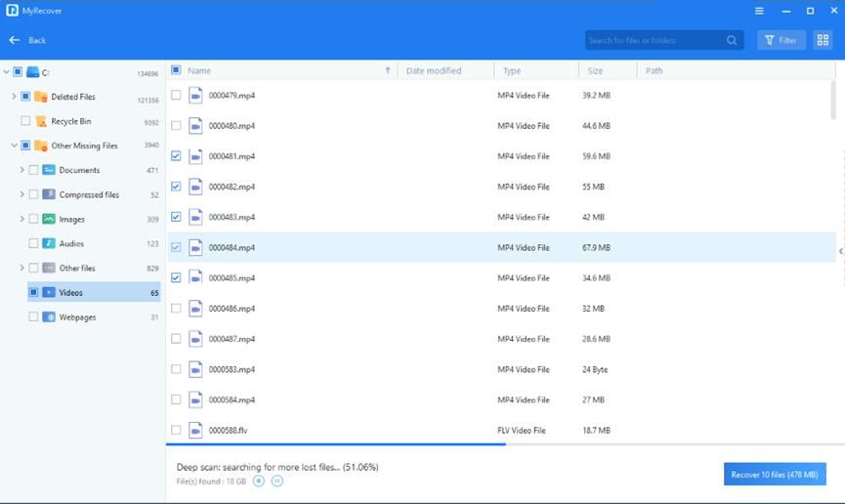This screenshot has height=504, width=845.
Task: Toggle the select-all checkbox in Name header
Action: coord(176,70)
